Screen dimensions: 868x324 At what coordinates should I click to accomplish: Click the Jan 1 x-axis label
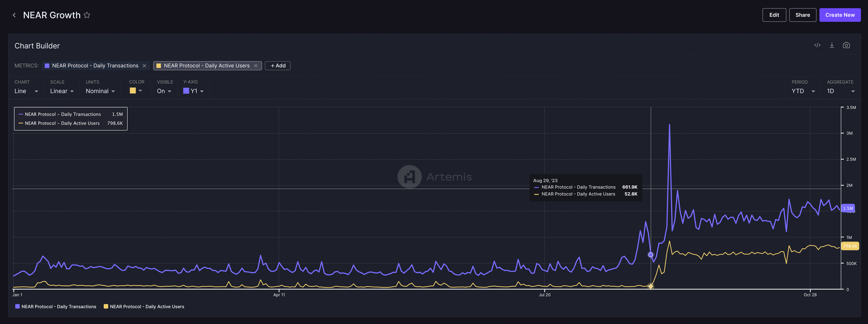pyautogui.click(x=17, y=295)
